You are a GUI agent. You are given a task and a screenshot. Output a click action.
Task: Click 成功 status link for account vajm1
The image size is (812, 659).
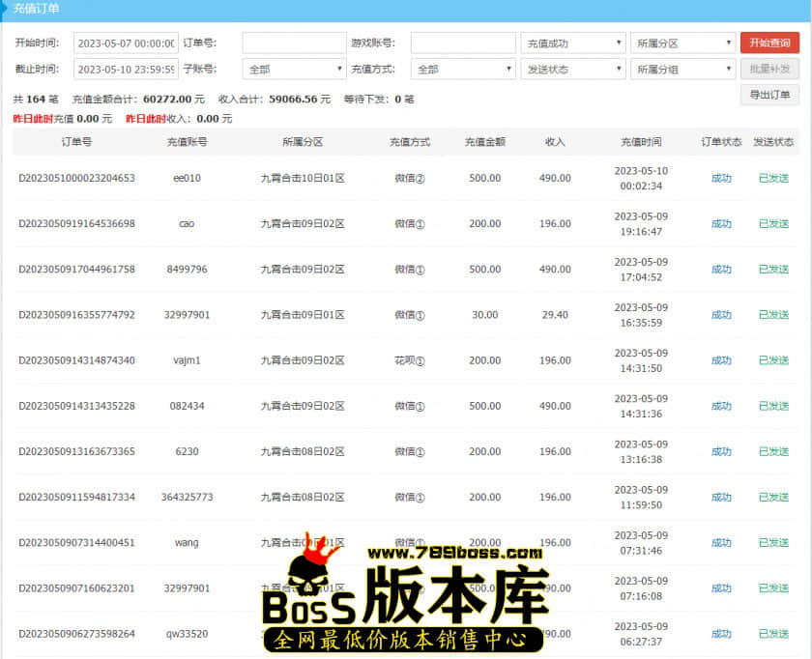pyautogui.click(x=721, y=360)
